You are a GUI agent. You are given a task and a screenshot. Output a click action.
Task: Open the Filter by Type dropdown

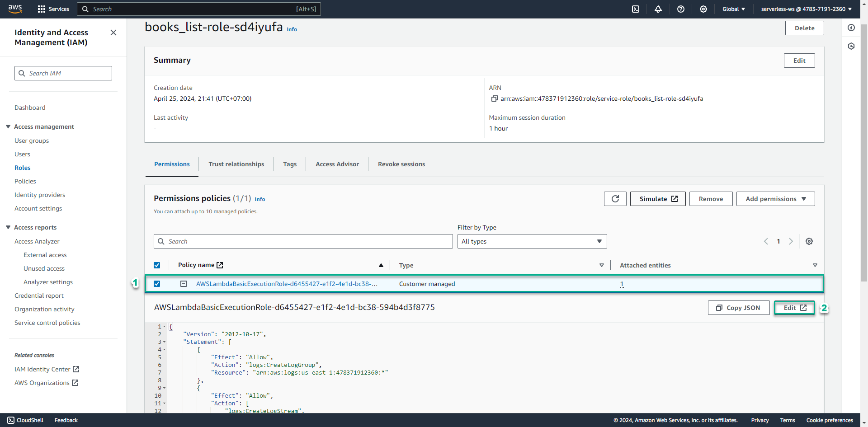coord(532,241)
